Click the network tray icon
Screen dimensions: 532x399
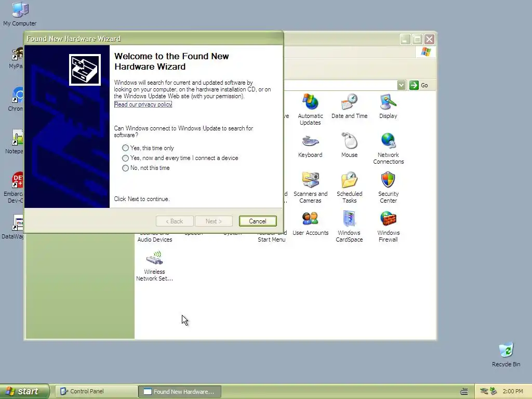click(484, 391)
